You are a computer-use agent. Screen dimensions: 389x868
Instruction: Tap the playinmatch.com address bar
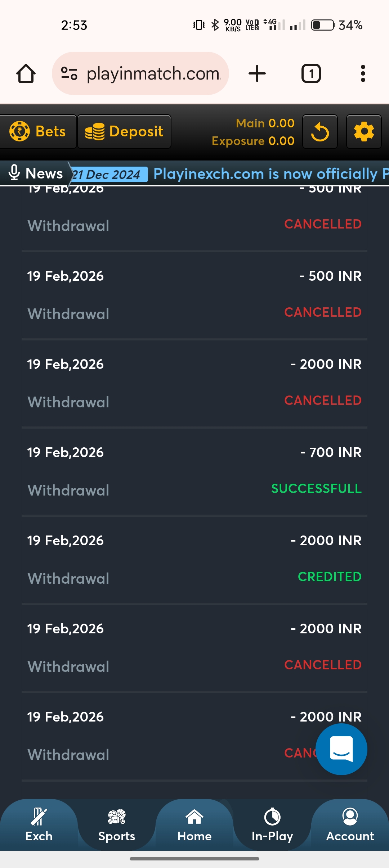pyautogui.click(x=153, y=74)
